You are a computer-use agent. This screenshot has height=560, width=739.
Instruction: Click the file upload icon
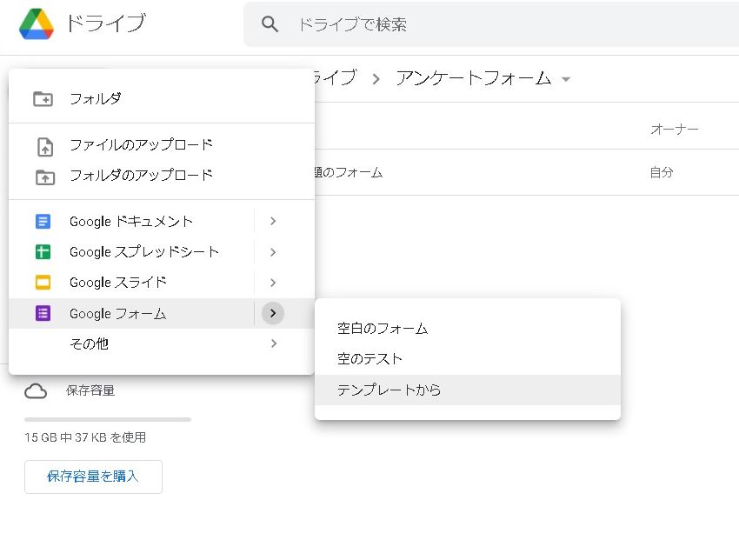click(43, 146)
